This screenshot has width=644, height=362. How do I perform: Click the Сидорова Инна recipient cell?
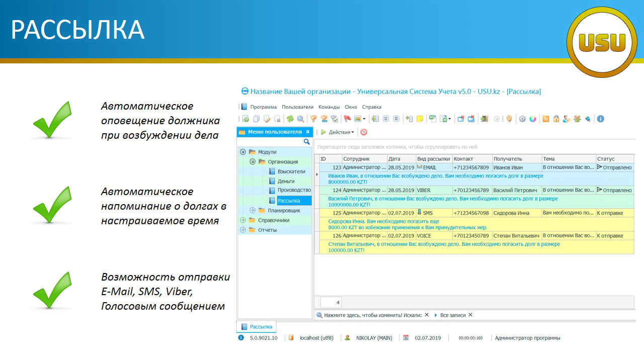click(x=517, y=213)
